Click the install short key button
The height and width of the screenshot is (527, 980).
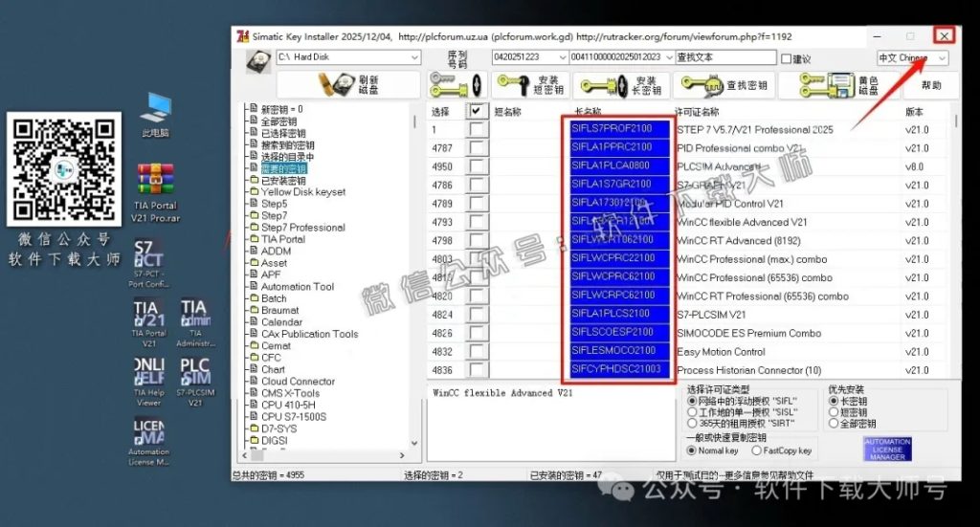pos(530,85)
